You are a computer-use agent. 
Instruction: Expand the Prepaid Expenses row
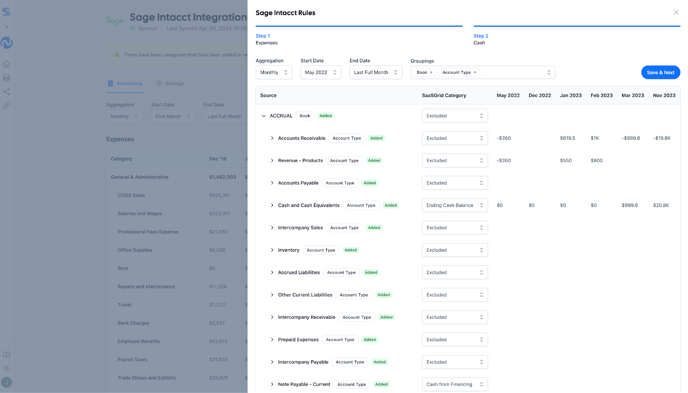[272, 339]
